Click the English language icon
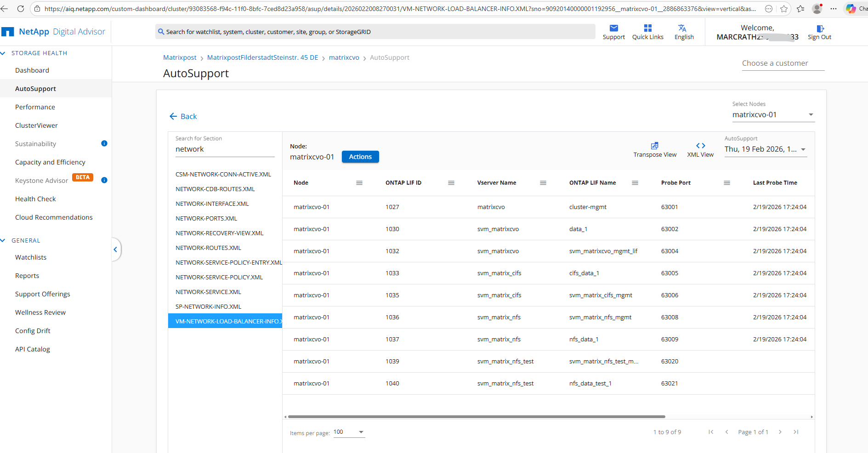 tap(683, 28)
